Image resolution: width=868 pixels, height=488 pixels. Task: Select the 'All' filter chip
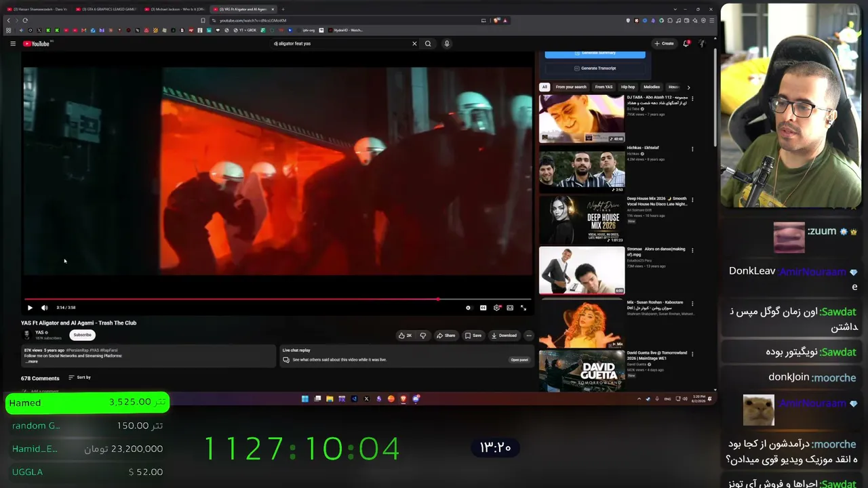pos(544,87)
